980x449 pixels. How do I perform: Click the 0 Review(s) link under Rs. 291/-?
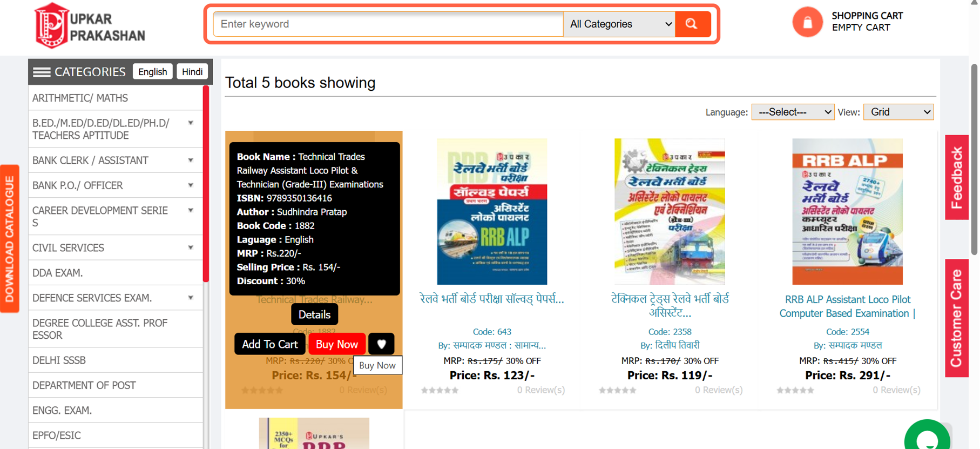(896, 390)
